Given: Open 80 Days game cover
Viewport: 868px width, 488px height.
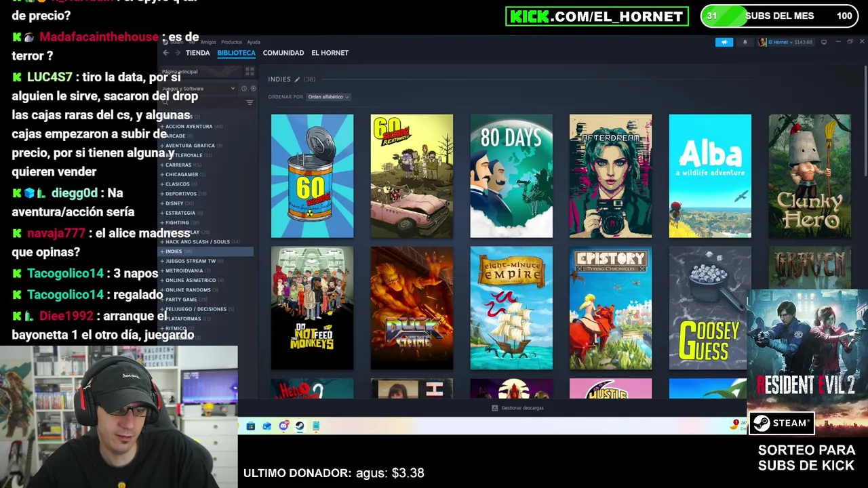Looking at the screenshot, I should (x=511, y=176).
